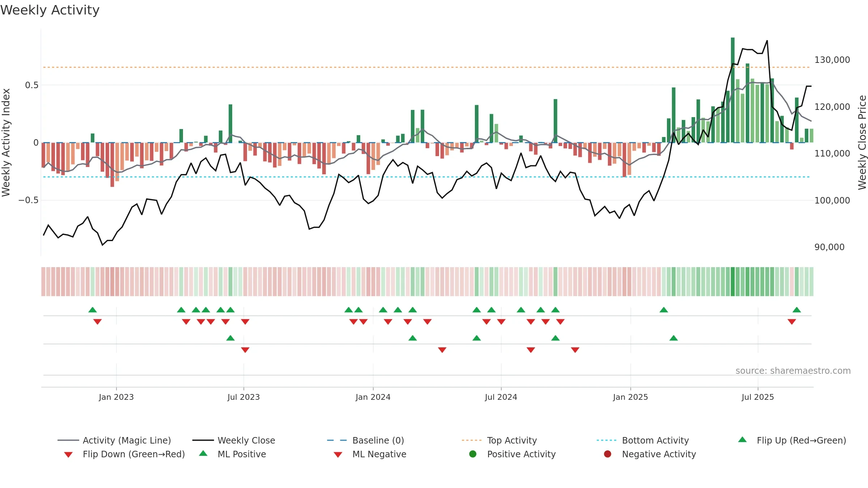Image resolution: width=868 pixels, height=488 pixels.
Task: Hide the Weekly Close series via legend
Action: 234,440
